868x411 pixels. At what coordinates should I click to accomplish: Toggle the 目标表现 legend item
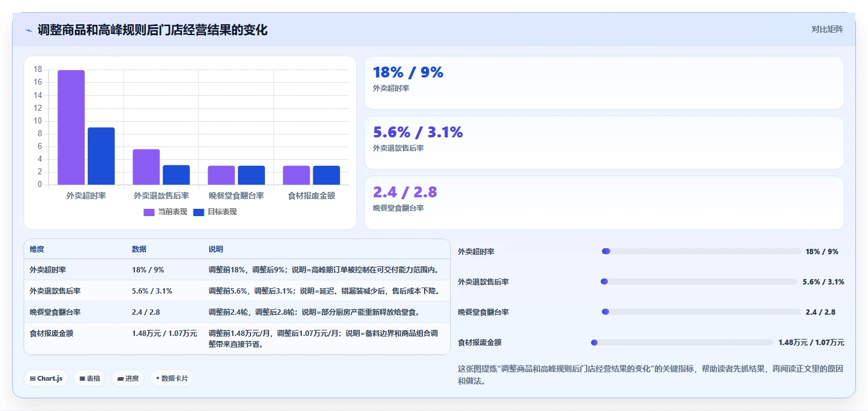pyautogui.click(x=215, y=212)
